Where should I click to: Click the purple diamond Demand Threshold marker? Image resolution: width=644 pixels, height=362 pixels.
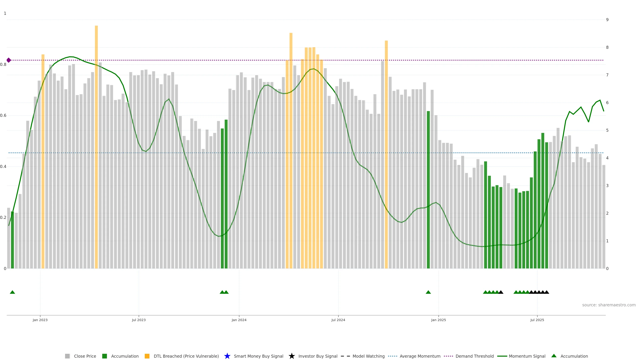9,60
